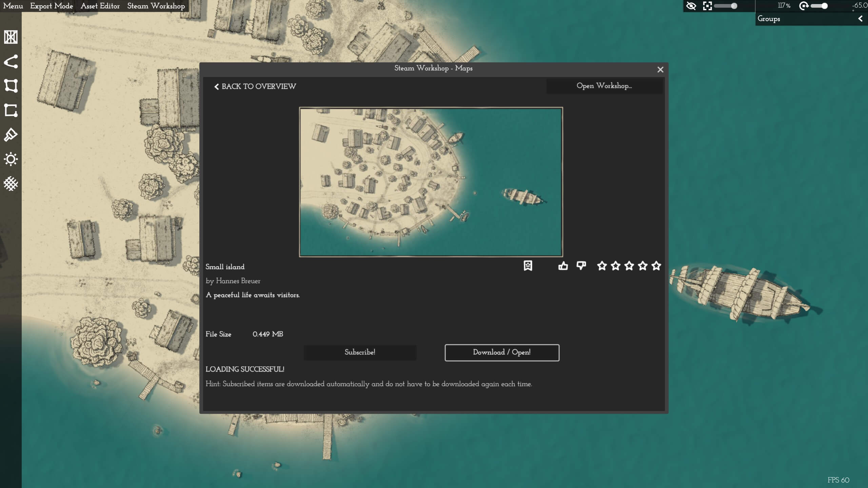Adjust the view rotation slider
Viewport: 868px width, 488px height.
[819, 6]
